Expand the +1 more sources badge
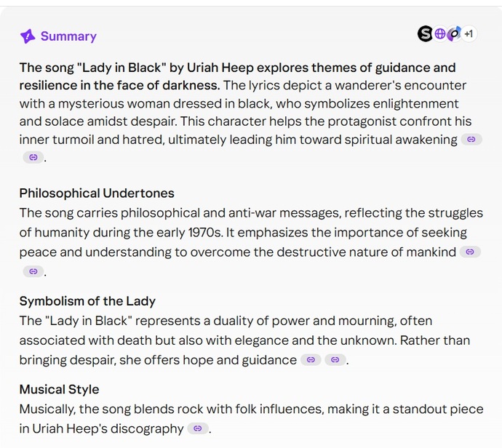The height and width of the screenshot is (448, 502). click(469, 33)
